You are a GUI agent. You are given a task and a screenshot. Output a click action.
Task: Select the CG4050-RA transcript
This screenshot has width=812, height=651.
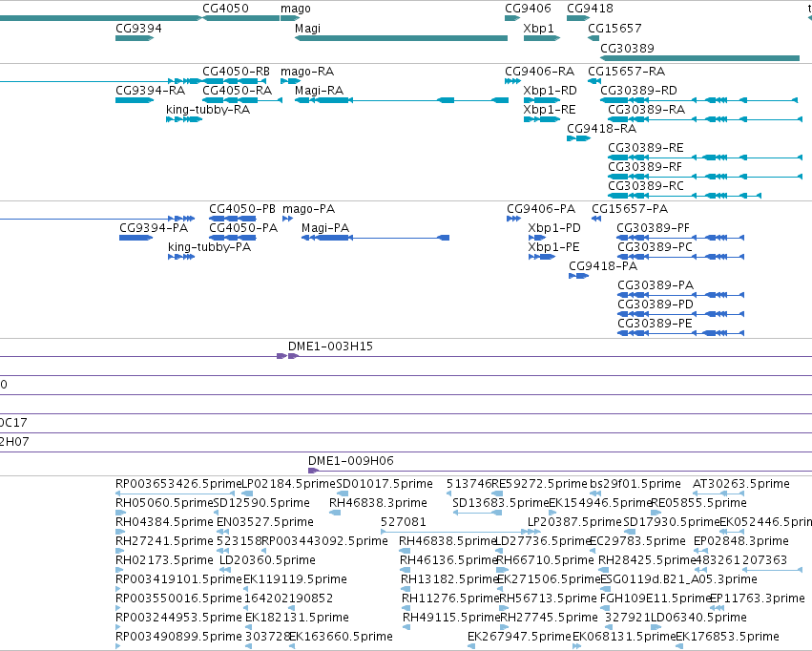(x=242, y=100)
